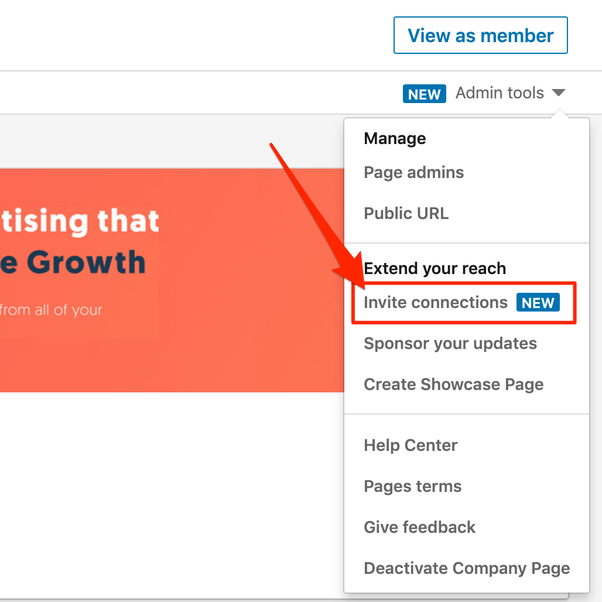
Task: Click the Manage section heading
Action: pyautogui.click(x=395, y=138)
